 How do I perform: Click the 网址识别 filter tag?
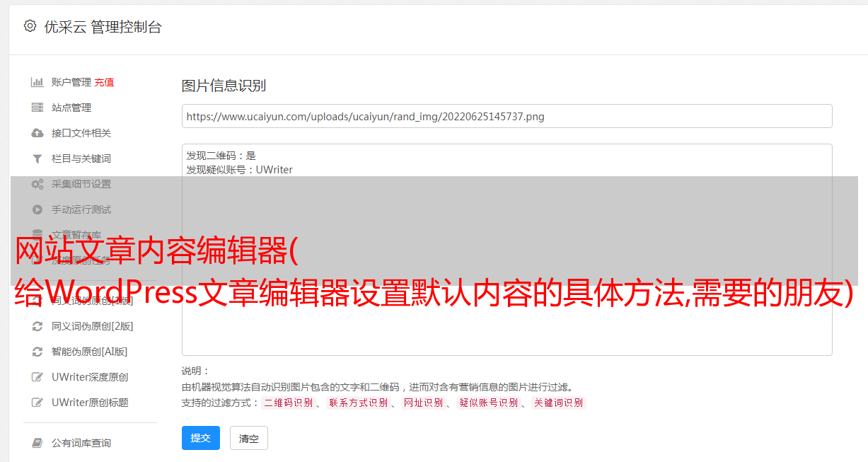(423, 403)
